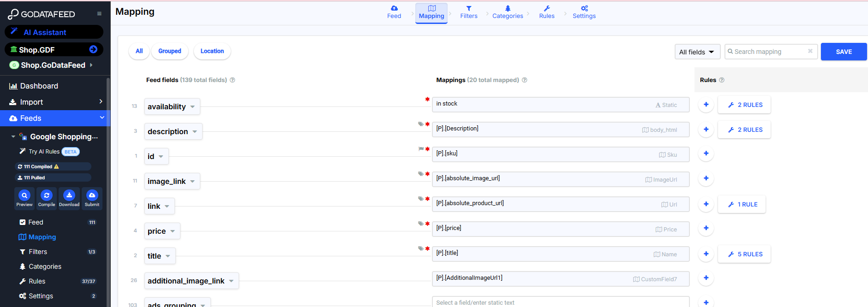Add rule for link with plus icon

pyautogui.click(x=706, y=204)
